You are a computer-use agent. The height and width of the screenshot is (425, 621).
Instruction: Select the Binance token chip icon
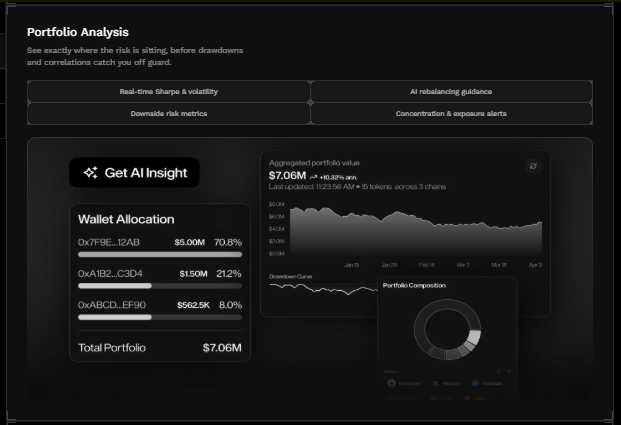point(435,383)
